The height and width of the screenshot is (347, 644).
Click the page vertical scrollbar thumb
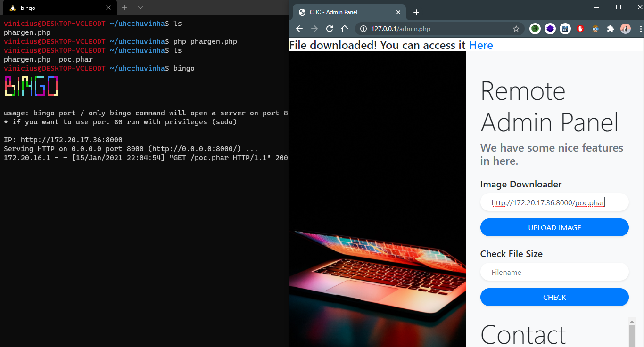click(x=632, y=336)
